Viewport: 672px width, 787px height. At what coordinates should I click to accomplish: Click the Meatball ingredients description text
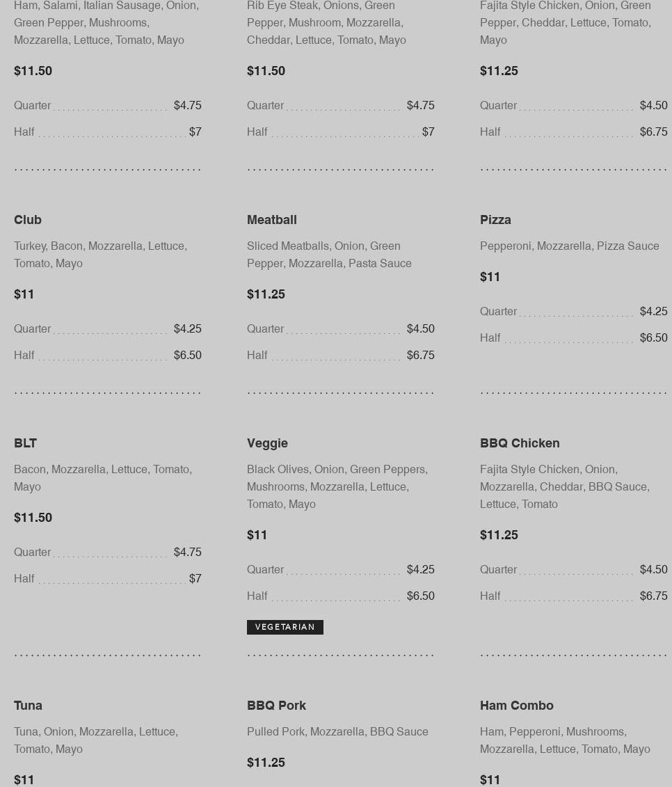[329, 255]
